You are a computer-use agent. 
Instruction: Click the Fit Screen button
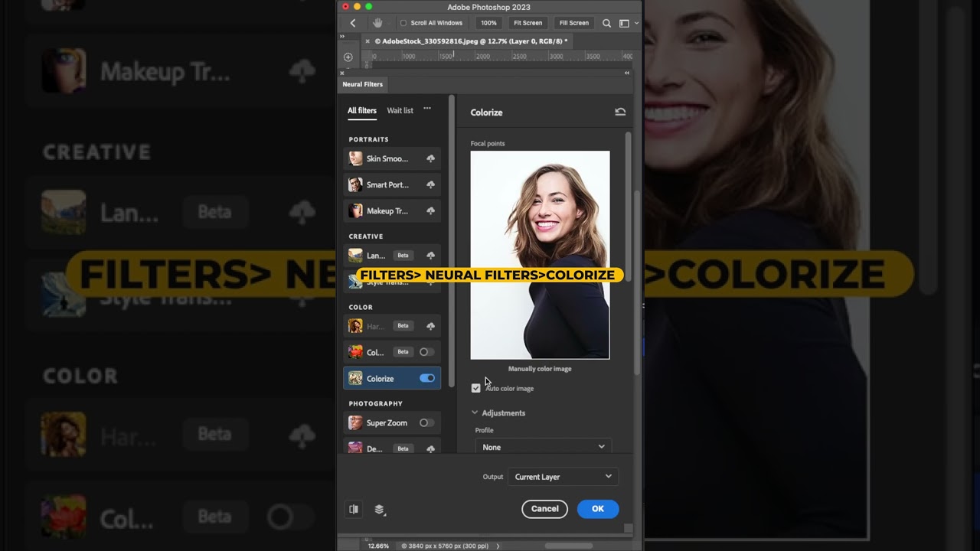[528, 23]
